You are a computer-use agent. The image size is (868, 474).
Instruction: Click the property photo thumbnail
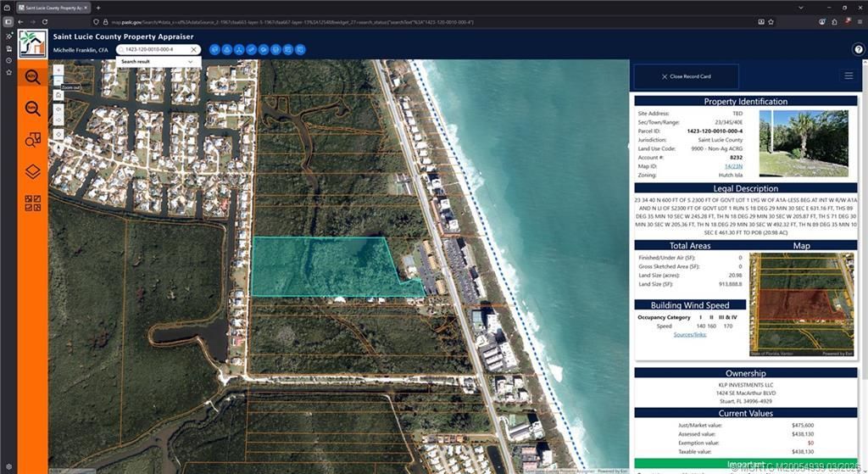(803, 142)
